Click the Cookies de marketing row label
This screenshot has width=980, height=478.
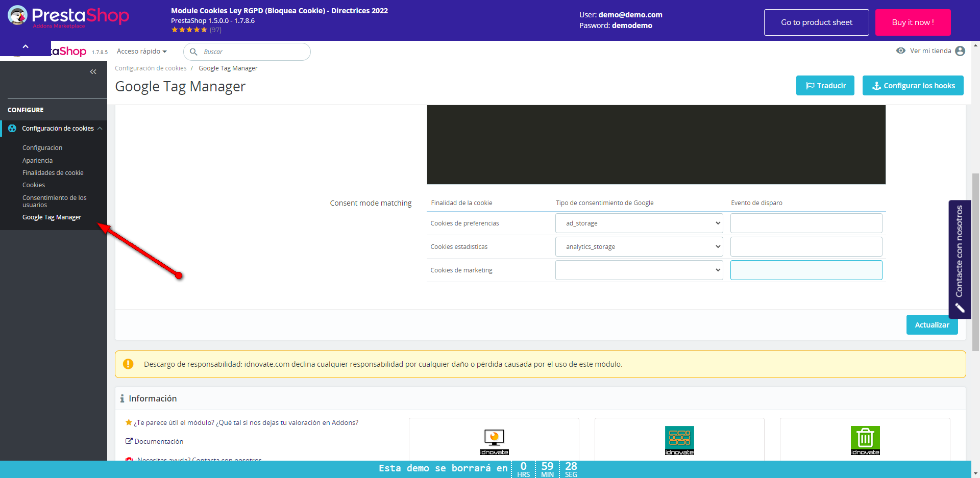pyautogui.click(x=461, y=270)
